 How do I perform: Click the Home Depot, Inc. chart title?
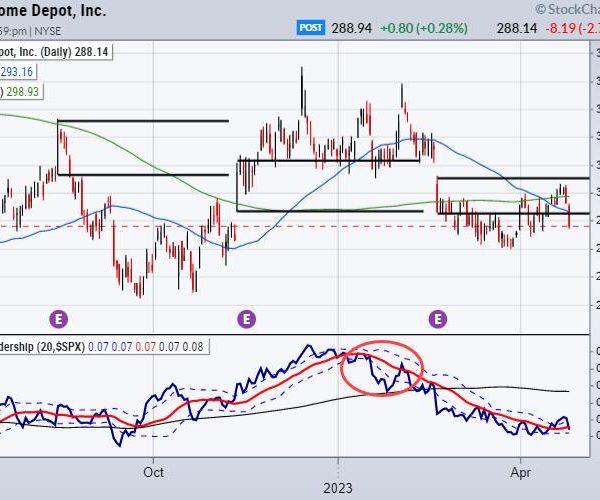pos(52,10)
